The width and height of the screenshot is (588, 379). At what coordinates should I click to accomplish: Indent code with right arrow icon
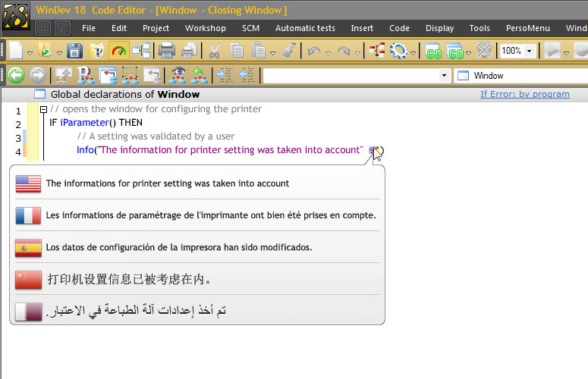coord(225,75)
